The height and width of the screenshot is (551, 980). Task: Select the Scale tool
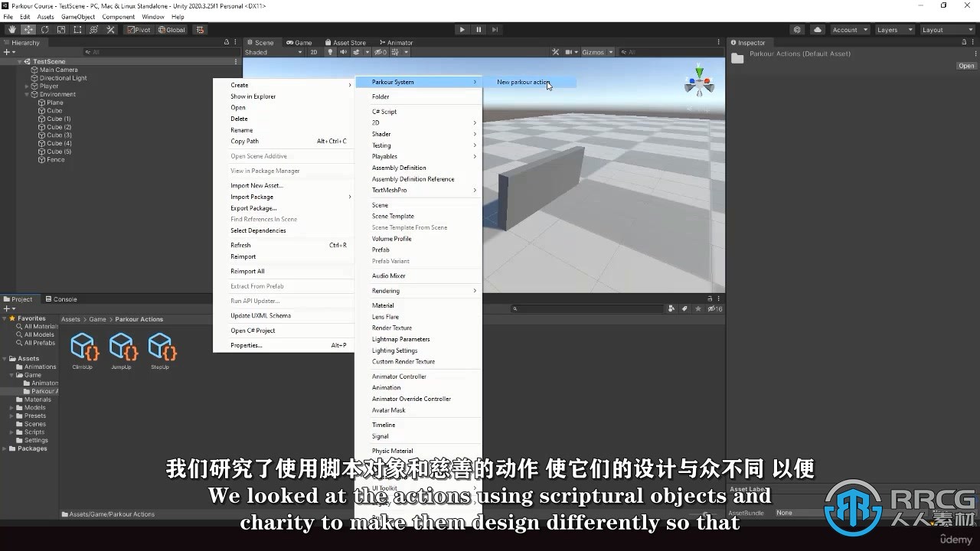[x=61, y=30]
